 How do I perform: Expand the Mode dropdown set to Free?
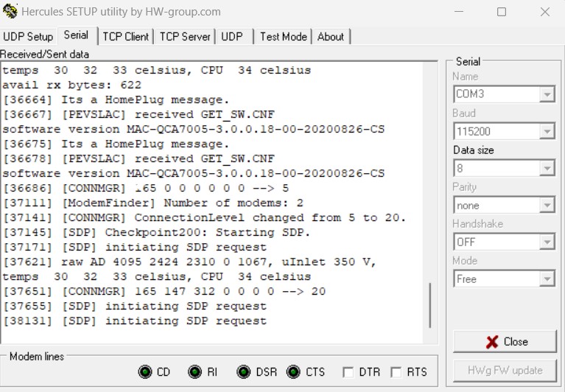coord(547,279)
